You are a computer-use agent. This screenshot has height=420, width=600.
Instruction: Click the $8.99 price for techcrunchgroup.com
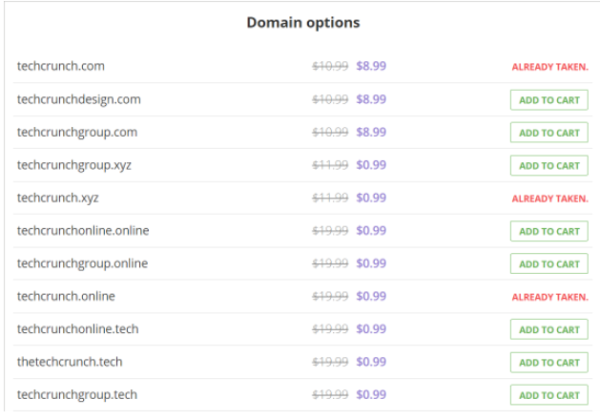(x=371, y=132)
